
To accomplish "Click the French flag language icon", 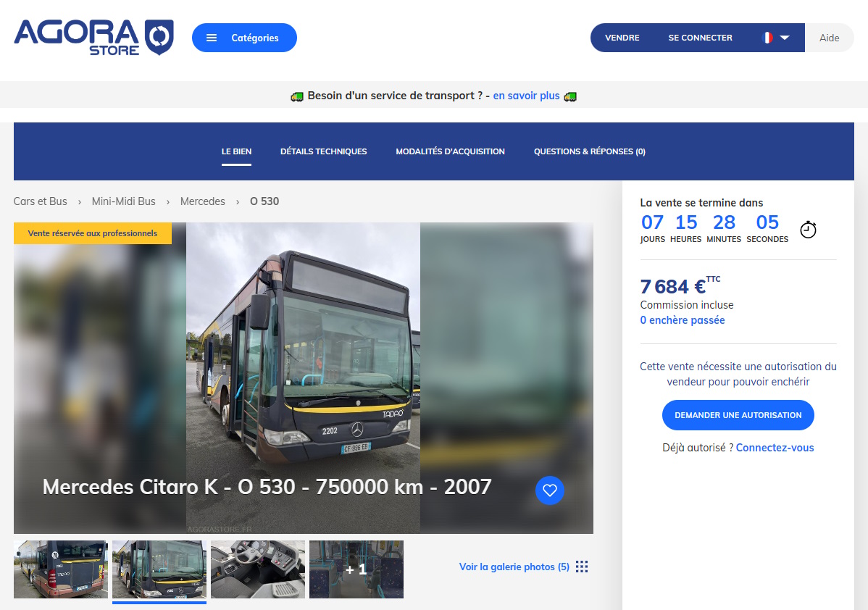I will pos(767,38).
